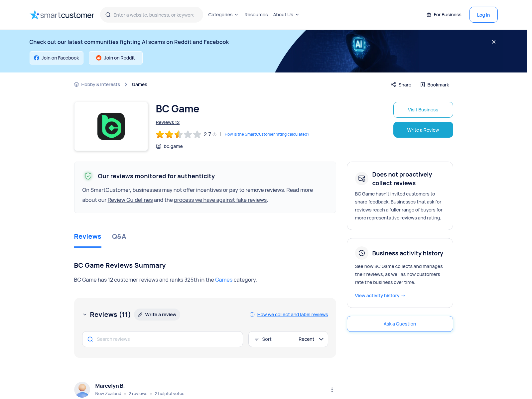
Task: Click the Search reviews input field
Action: click(163, 339)
